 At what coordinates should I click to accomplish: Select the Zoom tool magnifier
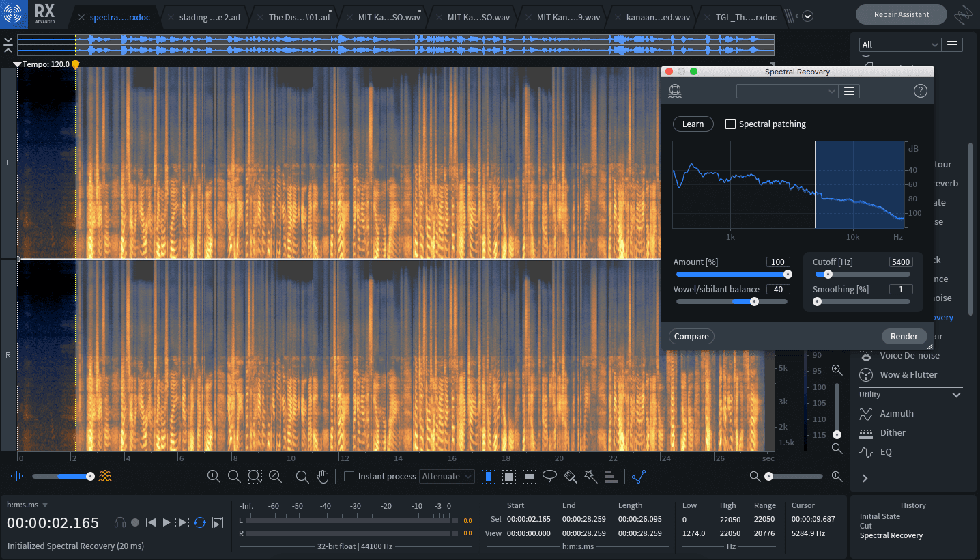point(302,477)
